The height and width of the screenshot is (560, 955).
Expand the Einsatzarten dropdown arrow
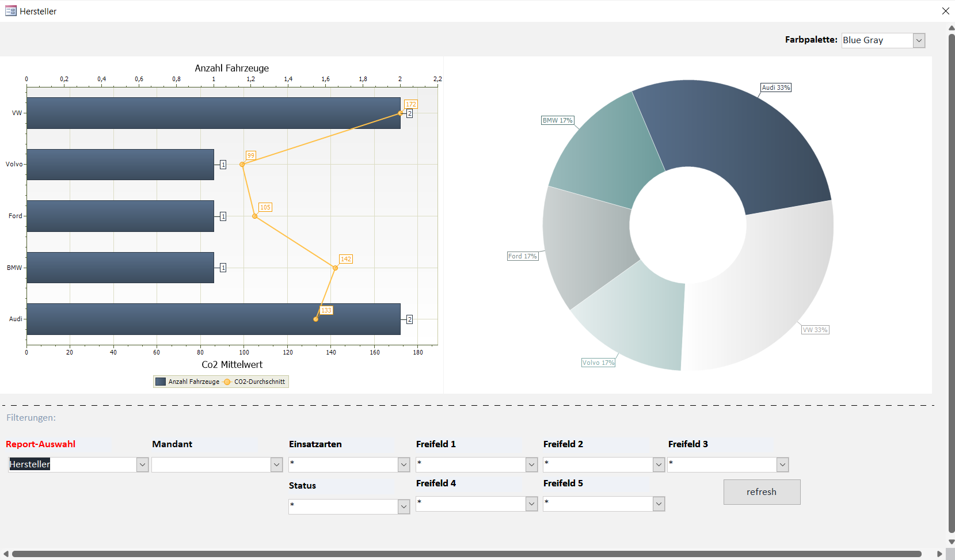click(404, 464)
